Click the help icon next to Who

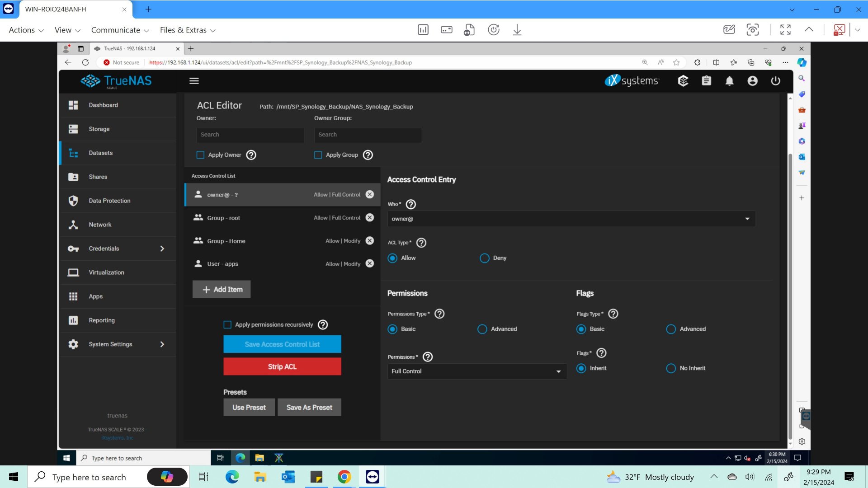tap(410, 204)
